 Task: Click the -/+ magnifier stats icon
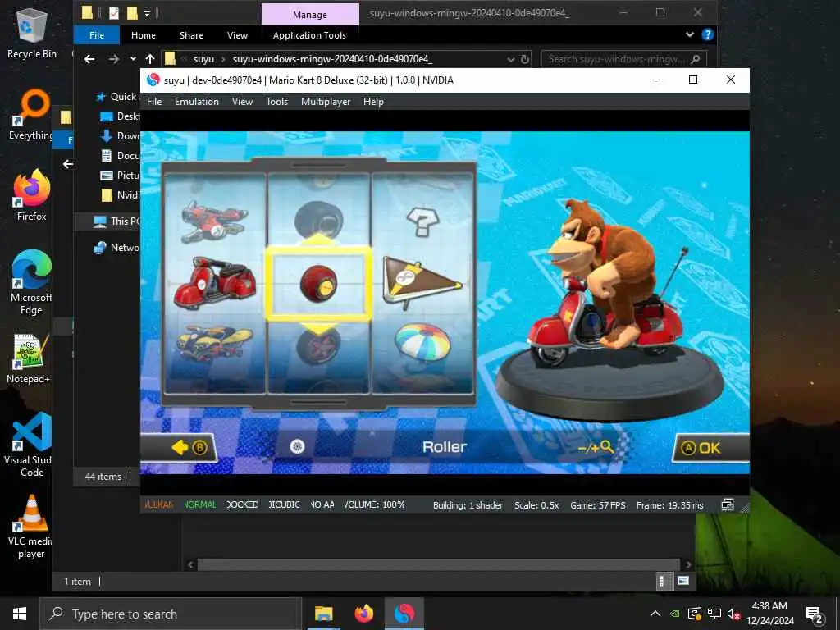(x=596, y=447)
